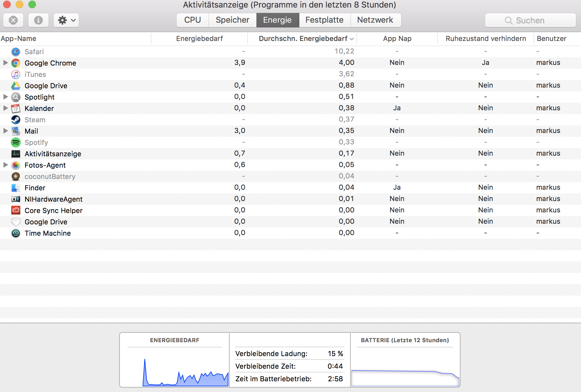This screenshot has width=581, height=392.
Task: Click the Mail stamp icon
Action: pyautogui.click(x=16, y=131)
